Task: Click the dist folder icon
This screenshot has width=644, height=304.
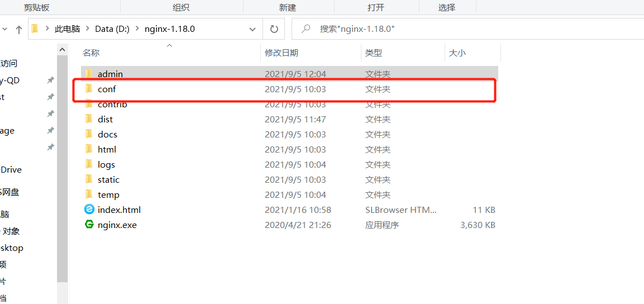Action: click(x=89, y=119)
